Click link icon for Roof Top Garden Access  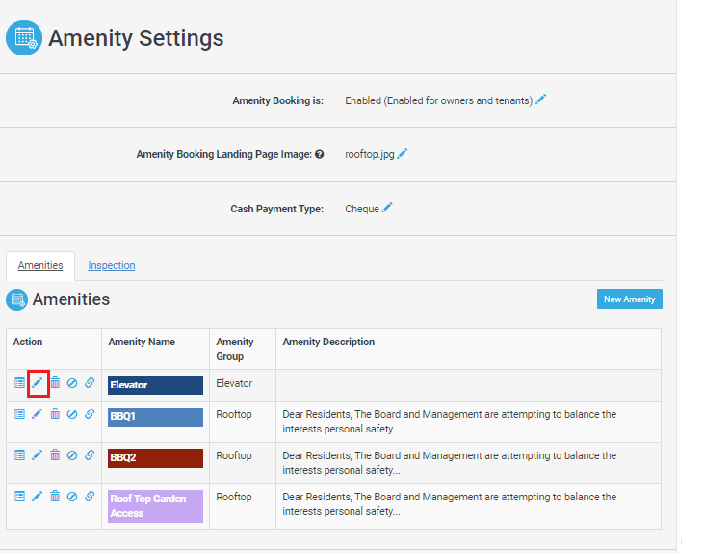(x=89, y=496)
